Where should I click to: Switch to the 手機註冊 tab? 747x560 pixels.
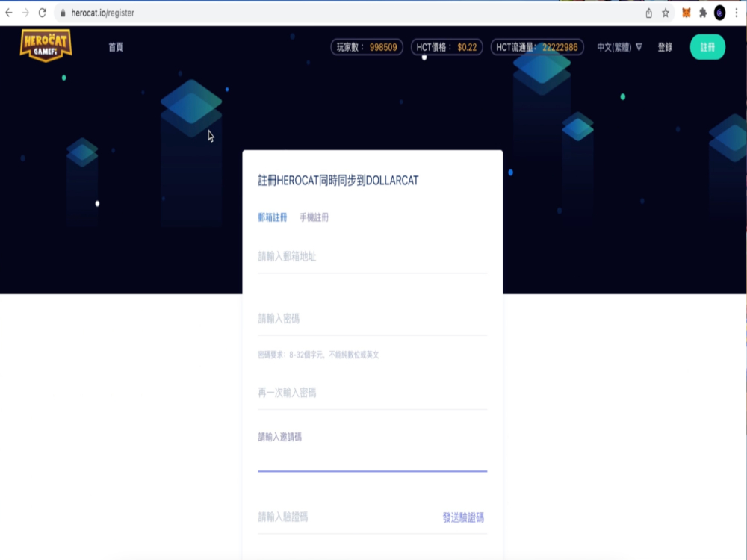[x=314, y=217]
